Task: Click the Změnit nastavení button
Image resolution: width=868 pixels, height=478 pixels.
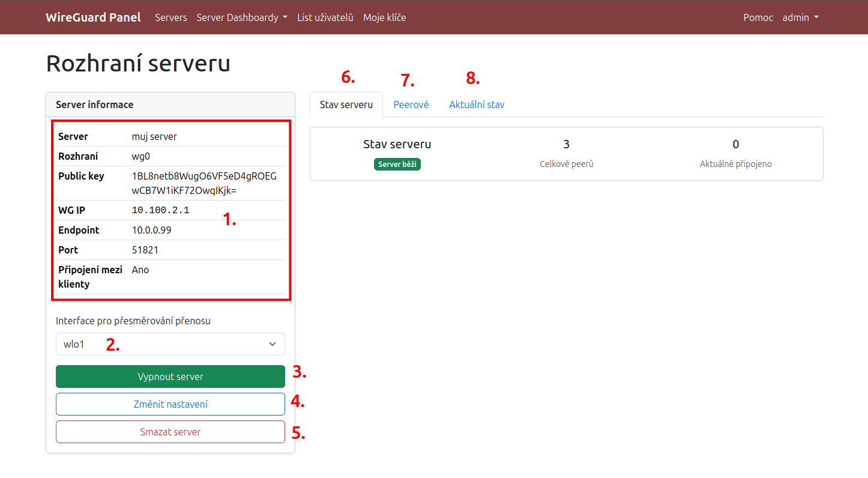Action: 170,404
